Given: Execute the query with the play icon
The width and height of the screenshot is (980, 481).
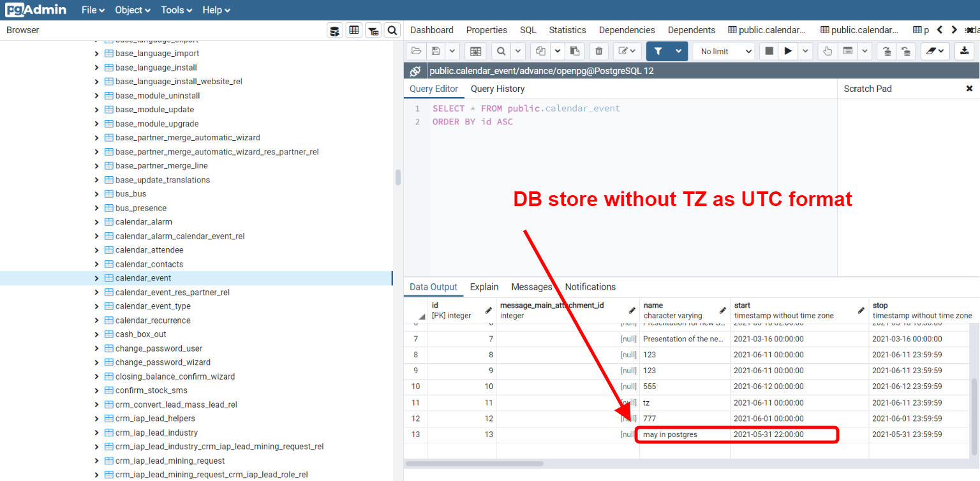Looking at the screenshot, I should 787,51.
